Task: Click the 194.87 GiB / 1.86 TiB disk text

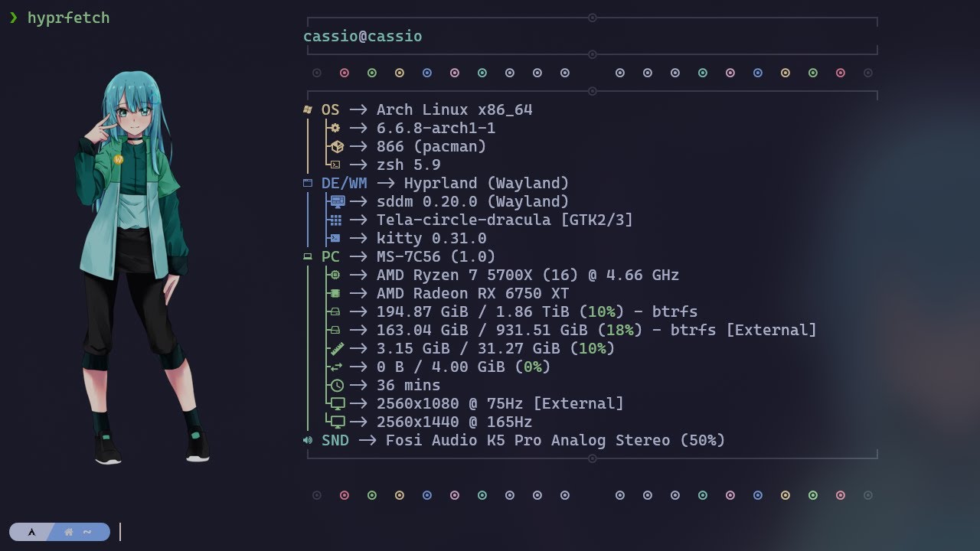Action: [x=473, y=311]
